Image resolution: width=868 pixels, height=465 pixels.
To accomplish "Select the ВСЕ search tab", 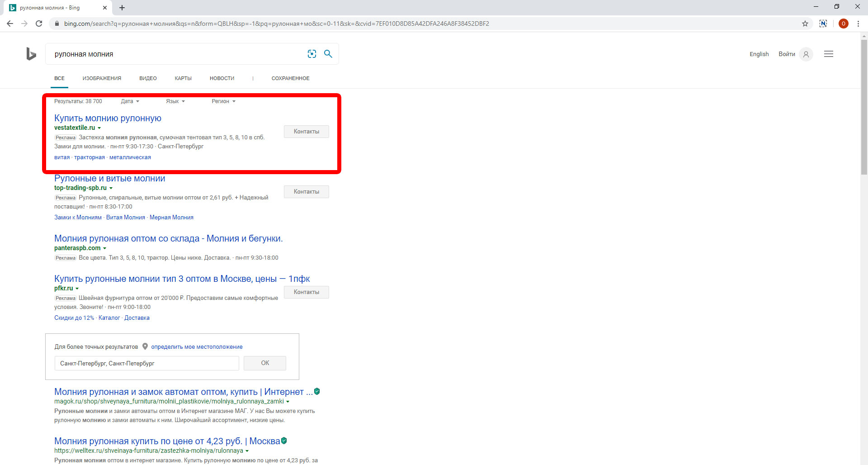I will tap(59, 78).
